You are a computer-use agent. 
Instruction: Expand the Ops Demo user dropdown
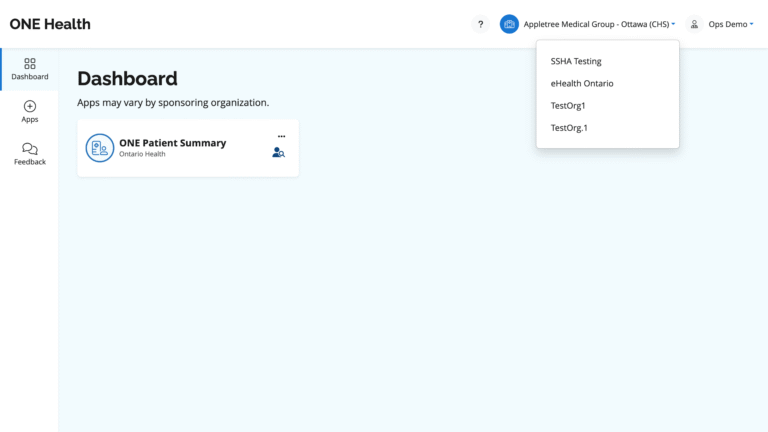tap(730, 24)
